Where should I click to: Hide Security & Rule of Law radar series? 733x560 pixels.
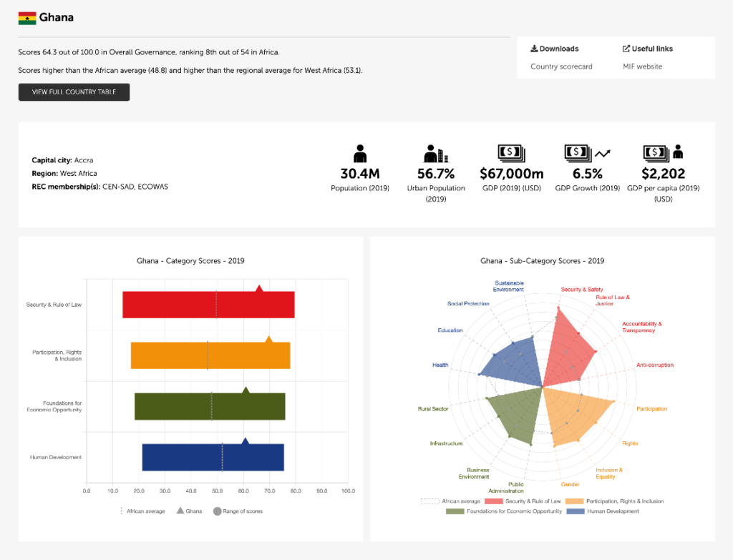(x=526, y=501)
